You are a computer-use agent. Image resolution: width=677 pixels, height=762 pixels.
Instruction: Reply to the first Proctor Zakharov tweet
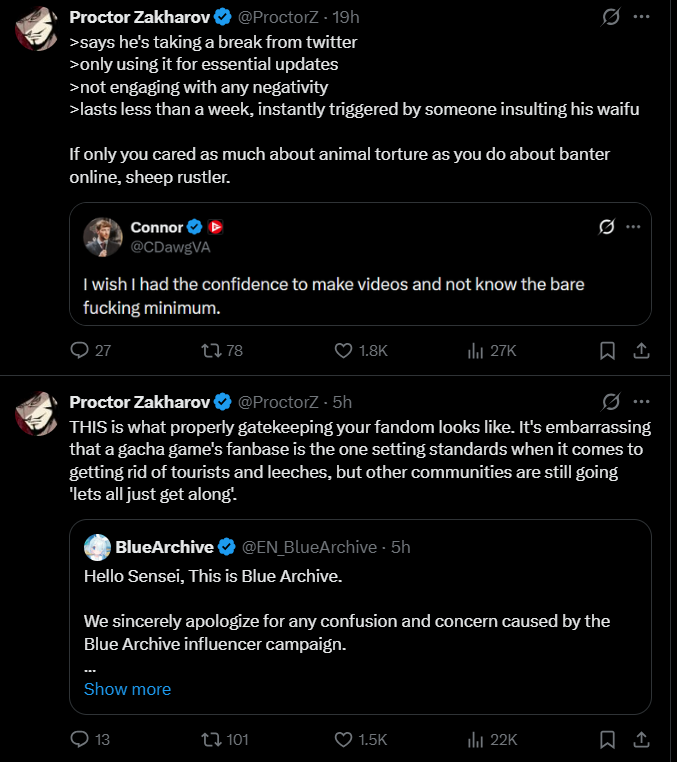80,351
